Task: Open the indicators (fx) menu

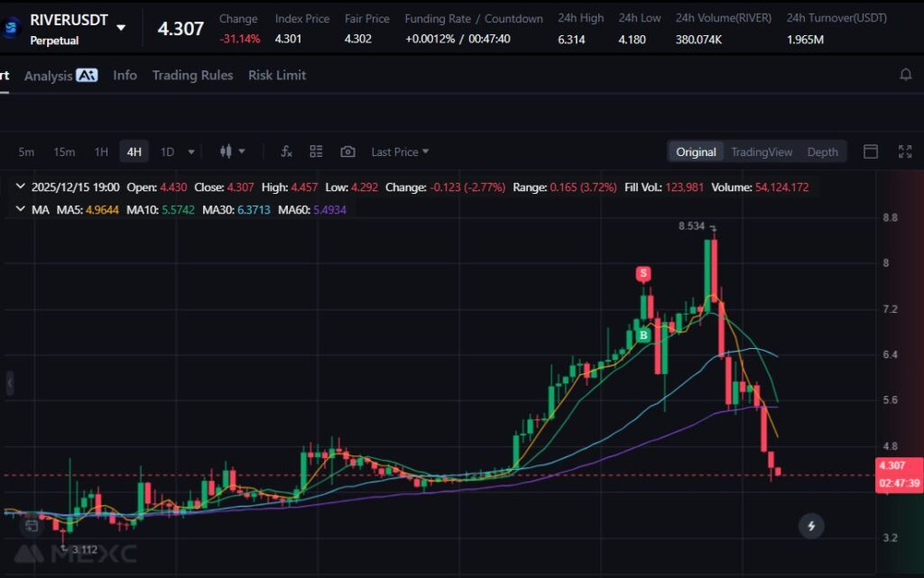Action: coord(286,151)
